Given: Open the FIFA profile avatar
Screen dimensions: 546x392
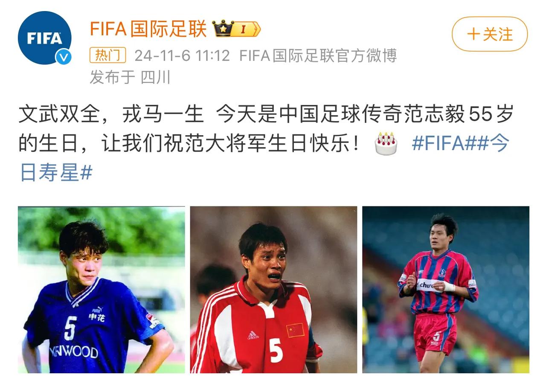Looking at the screenshot, I should pos(45,38).
